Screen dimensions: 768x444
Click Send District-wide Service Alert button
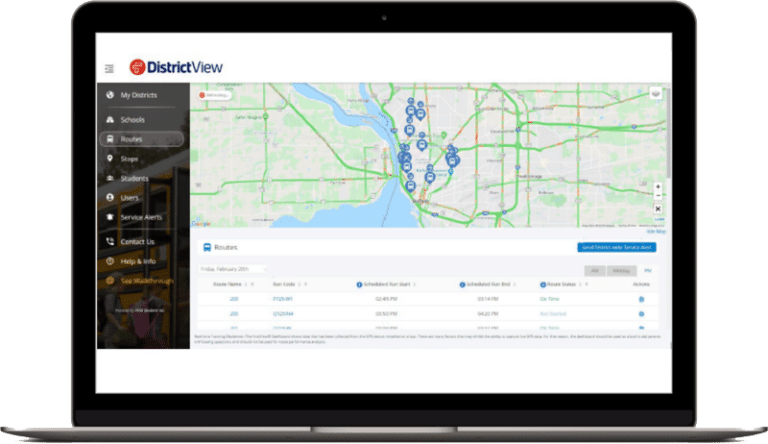[616, 247]
